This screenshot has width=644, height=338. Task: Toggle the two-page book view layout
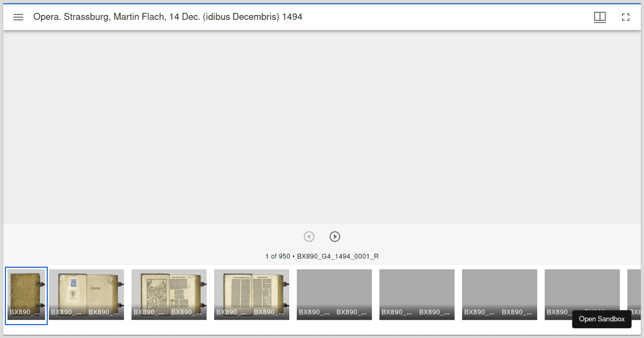[x=600, y=17]
